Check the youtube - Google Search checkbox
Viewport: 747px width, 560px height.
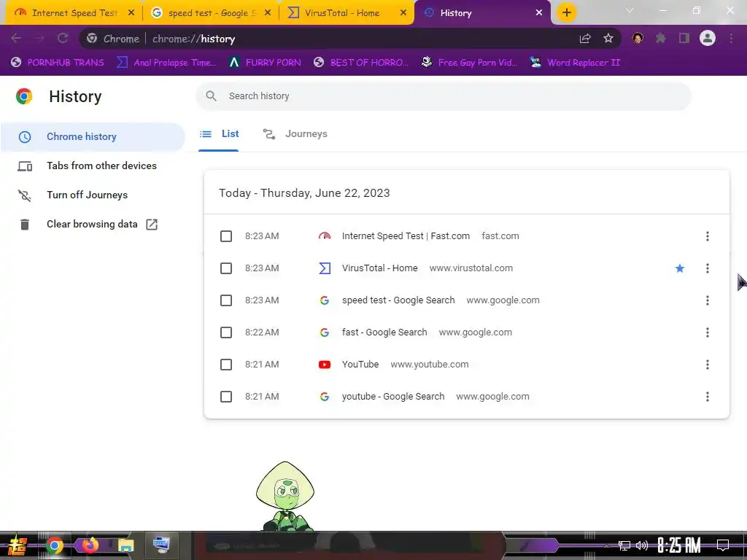[226, 397]
